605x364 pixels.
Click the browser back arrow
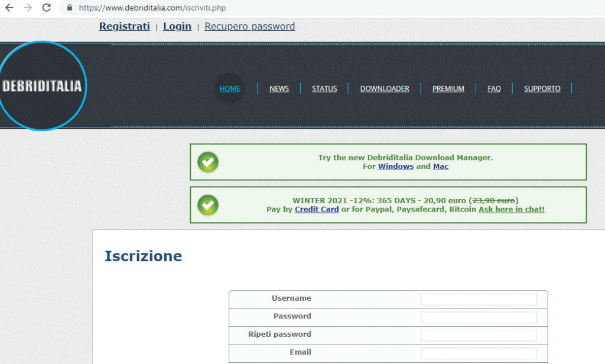(9, 8)
